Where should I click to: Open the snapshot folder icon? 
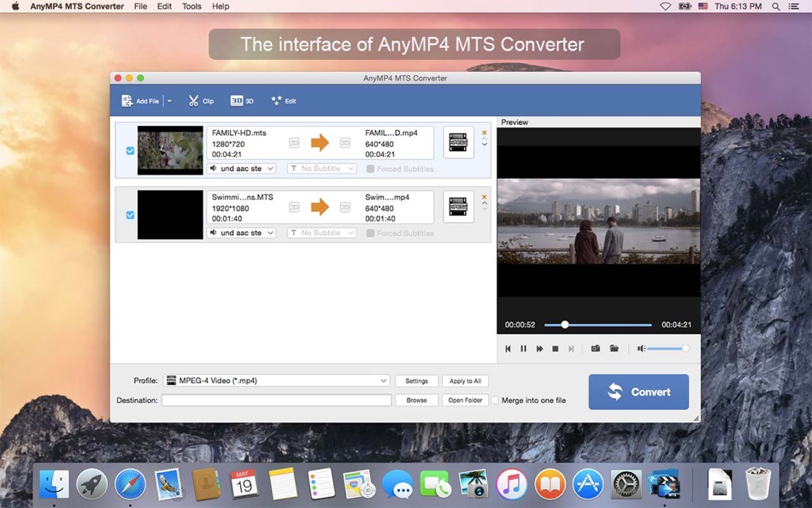614,348
